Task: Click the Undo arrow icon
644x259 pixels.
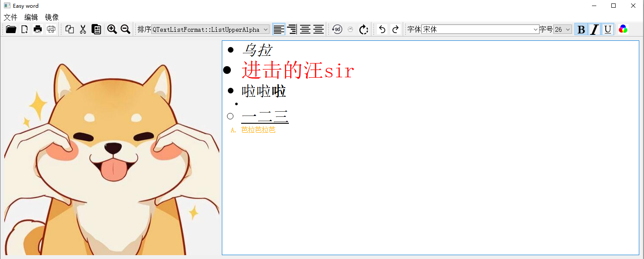Action: point(382,29)
